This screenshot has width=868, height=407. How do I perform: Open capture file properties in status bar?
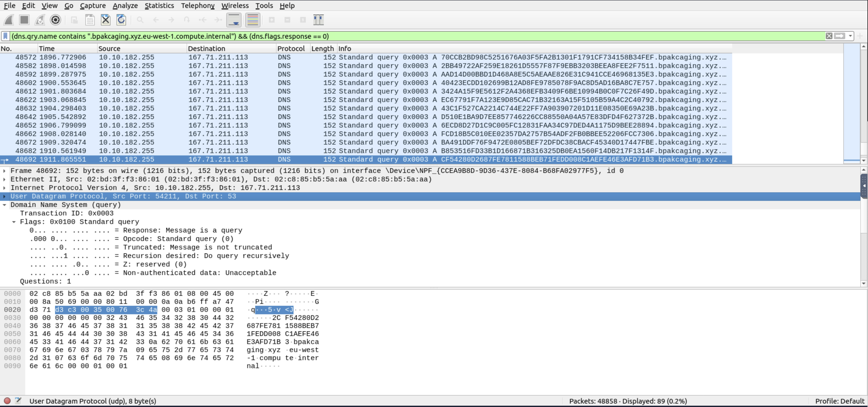pyautogui.click(x=18, y=401)
